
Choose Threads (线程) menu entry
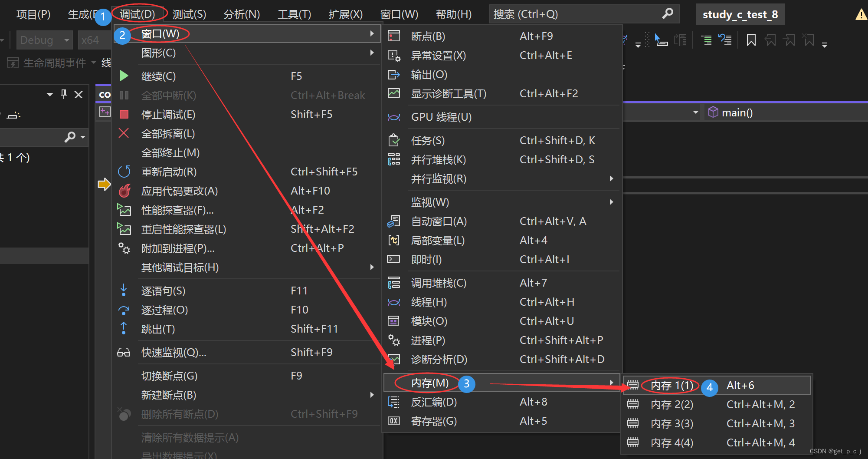[x=502, y=302]
